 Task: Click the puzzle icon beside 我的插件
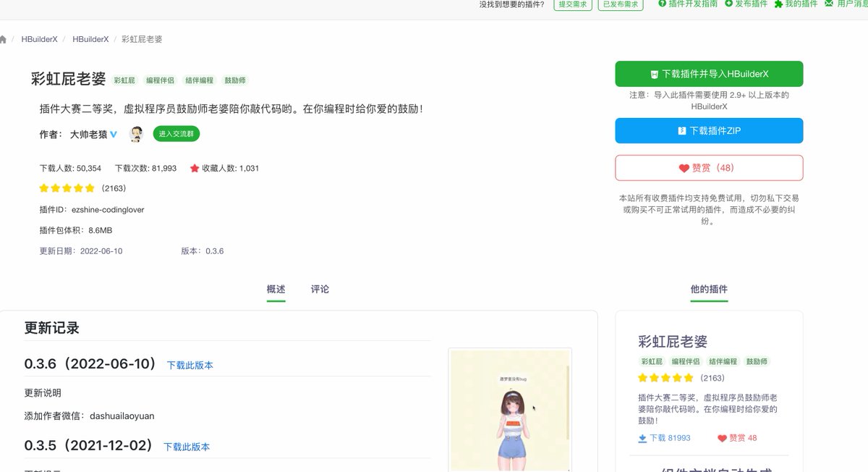[x=778, y=4]
